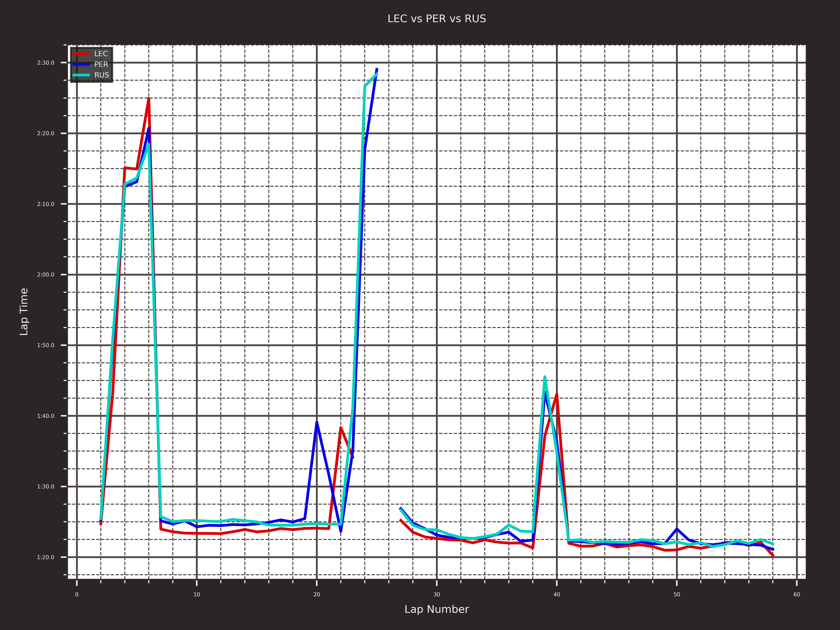Click the 1:40.0 y-axis tick label
This screenshot has width=840, height=630.
click(45, 416)
